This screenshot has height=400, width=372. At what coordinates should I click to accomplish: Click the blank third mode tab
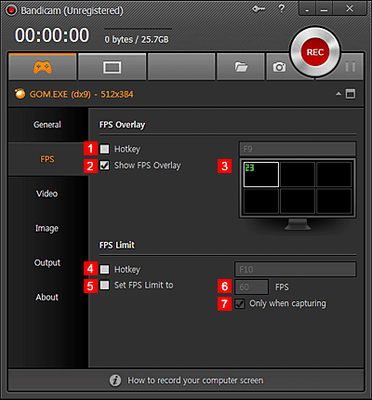click(181, 67)
